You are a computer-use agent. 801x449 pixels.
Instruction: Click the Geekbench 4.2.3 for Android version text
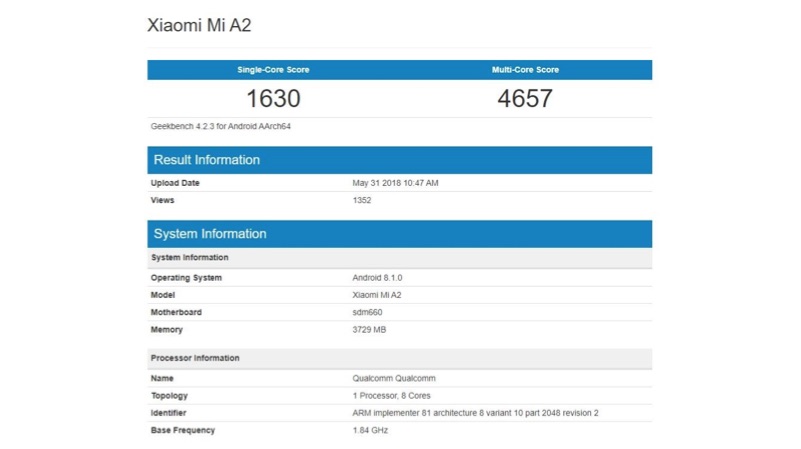coord(221,127)
